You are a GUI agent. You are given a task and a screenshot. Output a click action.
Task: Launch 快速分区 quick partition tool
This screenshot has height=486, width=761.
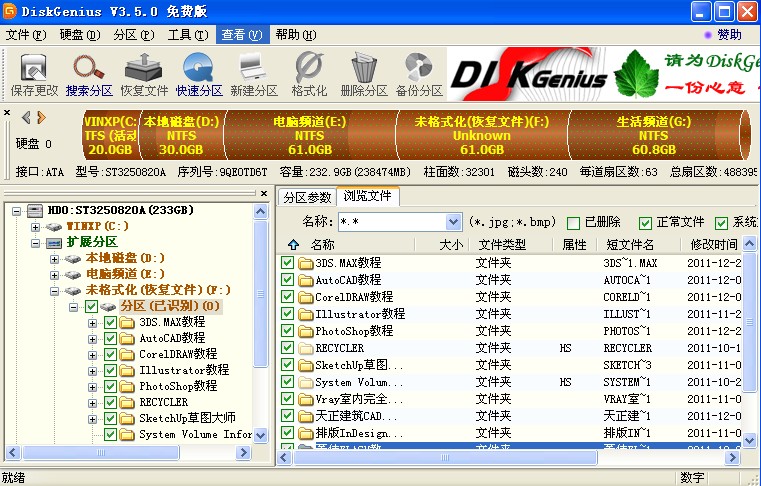pos(199,75)
